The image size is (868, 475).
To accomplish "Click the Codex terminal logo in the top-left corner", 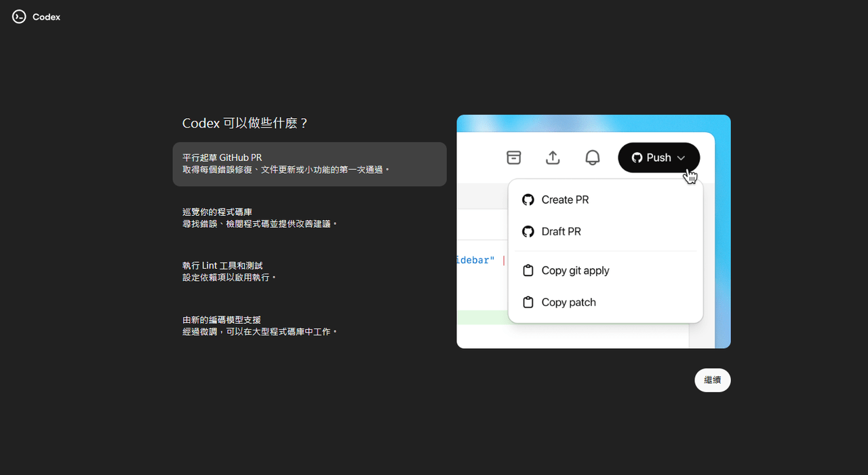I will (18, 16).
